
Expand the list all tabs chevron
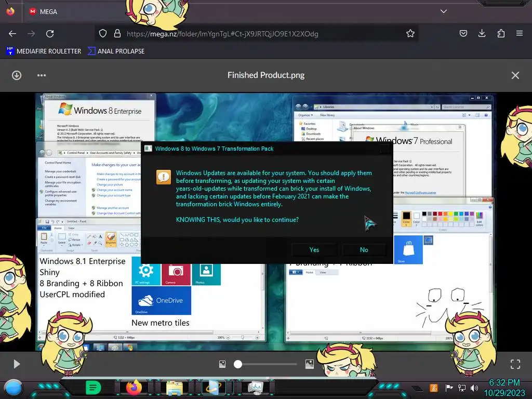[444, 11]
